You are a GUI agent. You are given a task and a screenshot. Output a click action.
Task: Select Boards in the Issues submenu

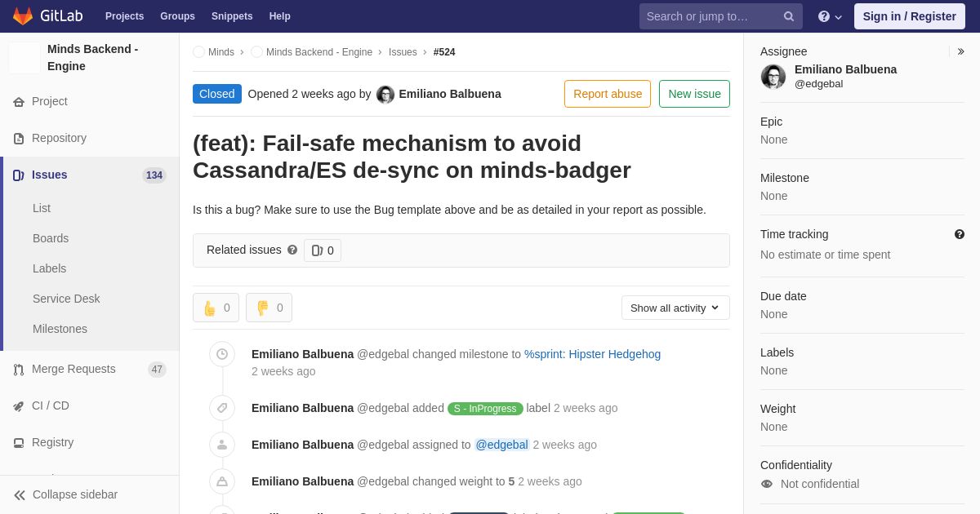click(51, 238)
